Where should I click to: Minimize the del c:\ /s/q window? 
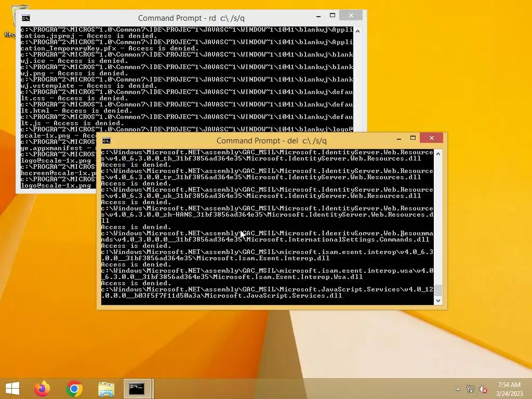pyautogui.click(x=399, y=138)
